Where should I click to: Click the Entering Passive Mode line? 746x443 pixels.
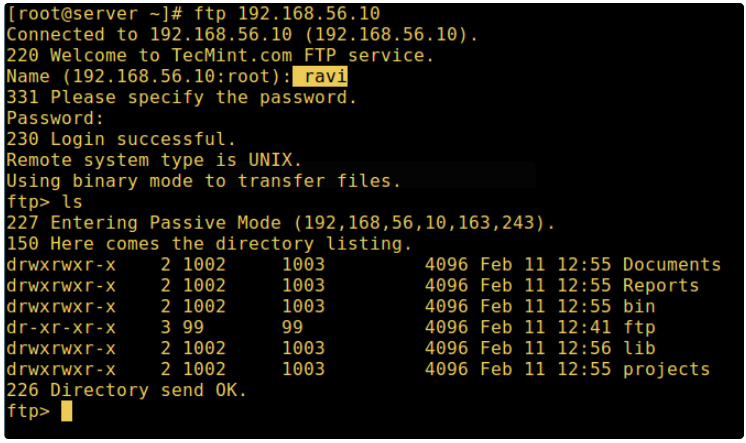[x=280, y=223]
